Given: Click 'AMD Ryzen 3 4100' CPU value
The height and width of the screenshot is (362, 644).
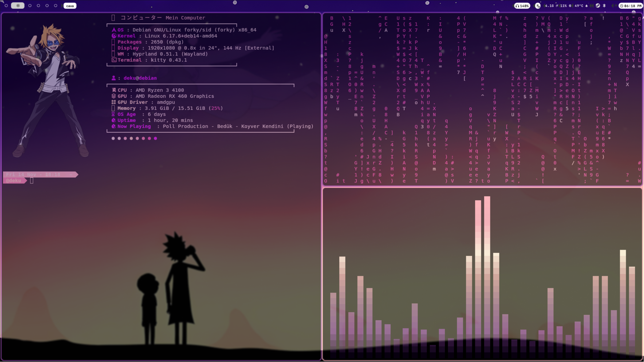Looking at the screenshot, I should click(x=160, y=90).
